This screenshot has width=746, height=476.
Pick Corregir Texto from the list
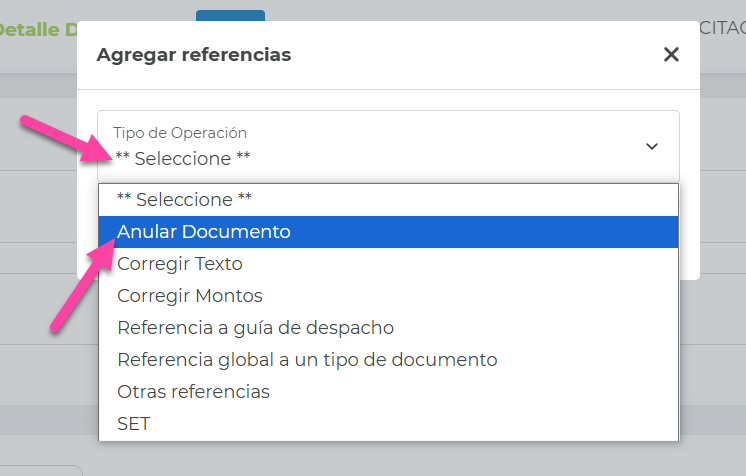pyautogui.click(x=180, y=264)
